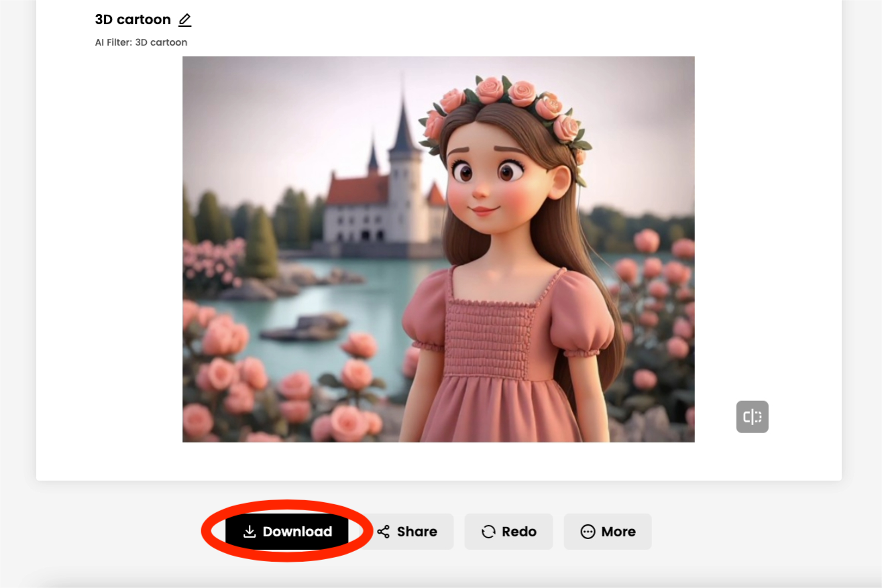This screenshot has height=588, width=882.
Task: Click the lake water in the image
Action: [349, 295]
